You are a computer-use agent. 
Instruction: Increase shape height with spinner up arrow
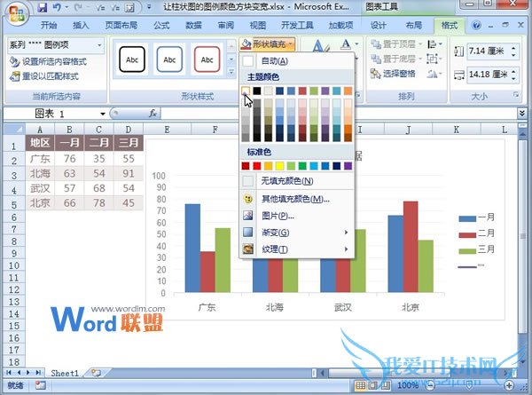point(513,48)
